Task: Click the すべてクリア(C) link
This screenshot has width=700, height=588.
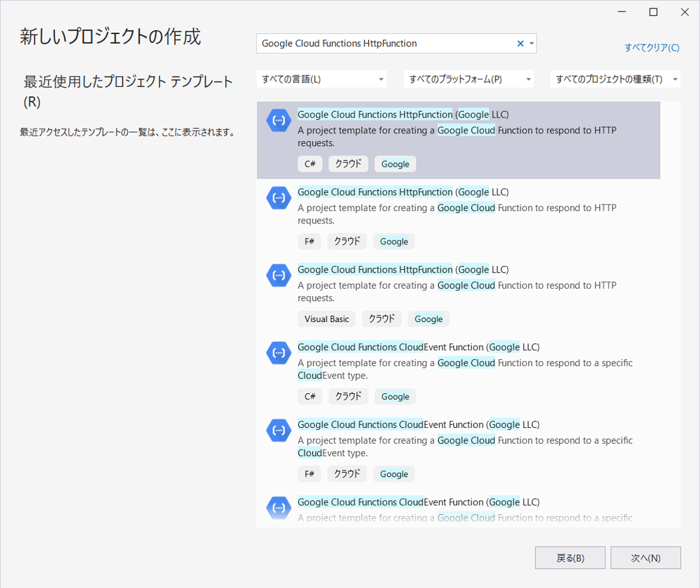Action: coord(652,47)
